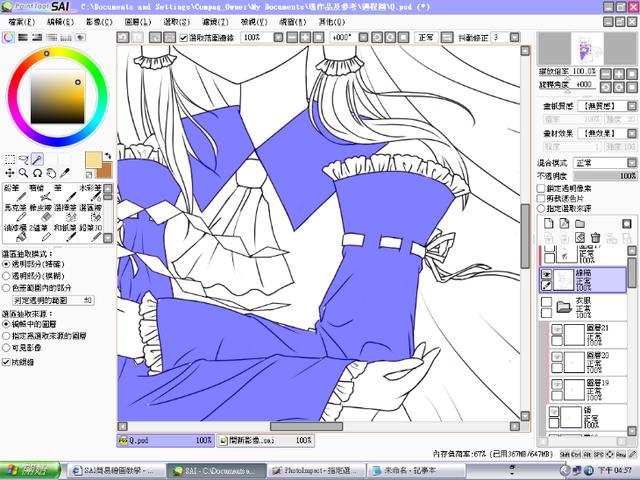Click the Windows 開始 Start button
Viewport: 640px width, 480px height.
tap(30, 469)
